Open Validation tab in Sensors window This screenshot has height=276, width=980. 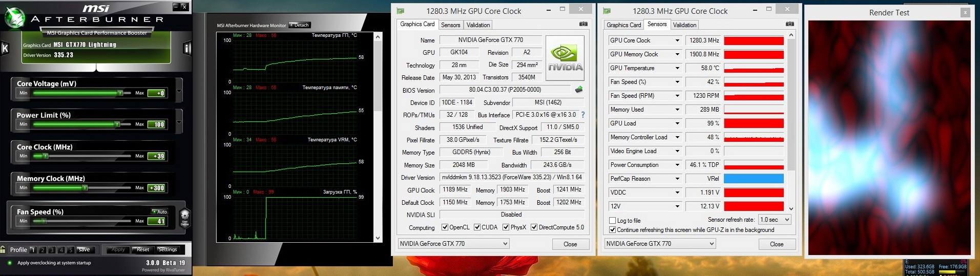[685, 25]
